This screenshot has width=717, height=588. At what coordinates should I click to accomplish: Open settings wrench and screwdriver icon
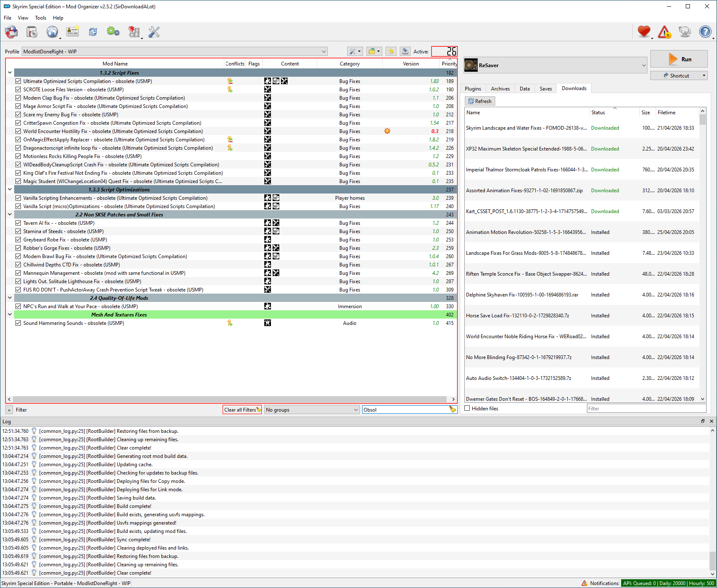[x=154, y=32]
